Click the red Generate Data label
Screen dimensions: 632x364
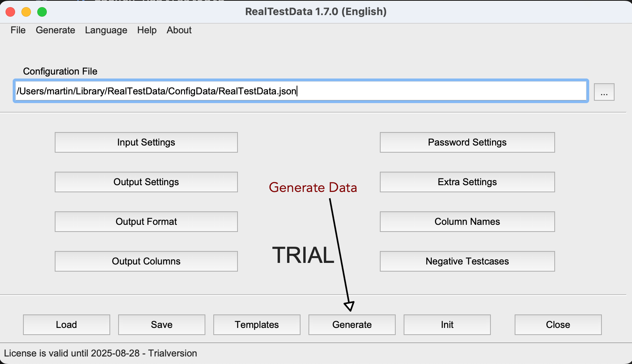coord(313,188)
